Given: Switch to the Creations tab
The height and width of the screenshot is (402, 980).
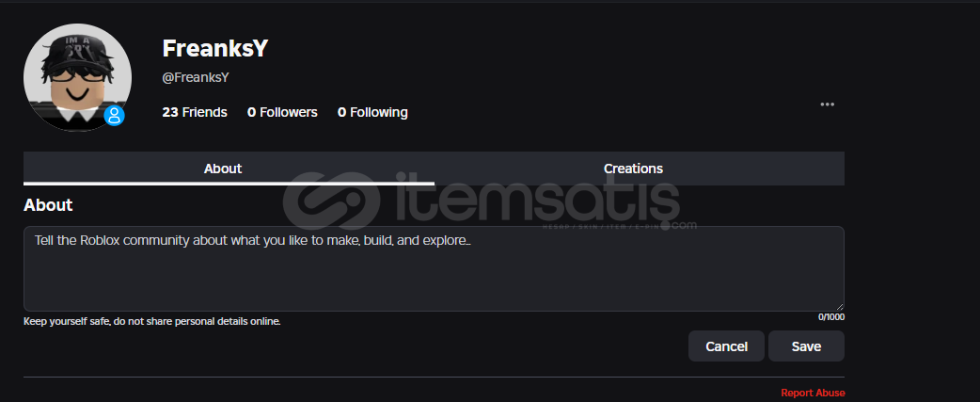Looking at the screenshot, I should click(x=633, y=169).
